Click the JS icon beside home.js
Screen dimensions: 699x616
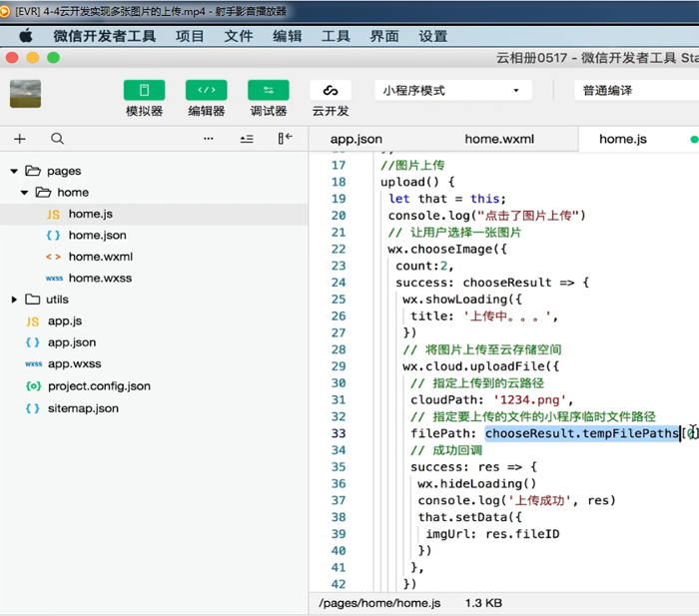[53, 215]
